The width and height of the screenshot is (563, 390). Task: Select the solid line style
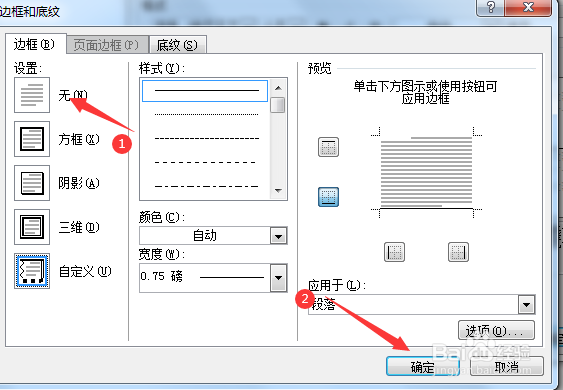205,91
